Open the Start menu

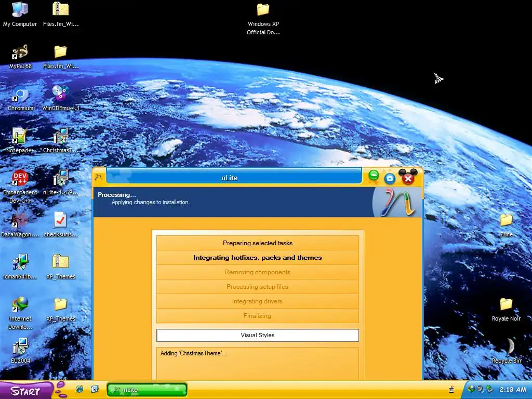(26, 391)
